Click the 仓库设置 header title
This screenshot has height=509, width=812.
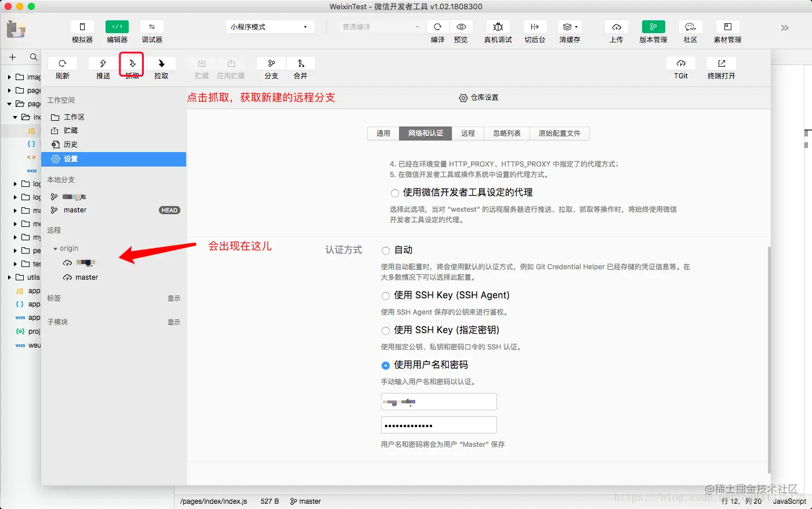479,98
